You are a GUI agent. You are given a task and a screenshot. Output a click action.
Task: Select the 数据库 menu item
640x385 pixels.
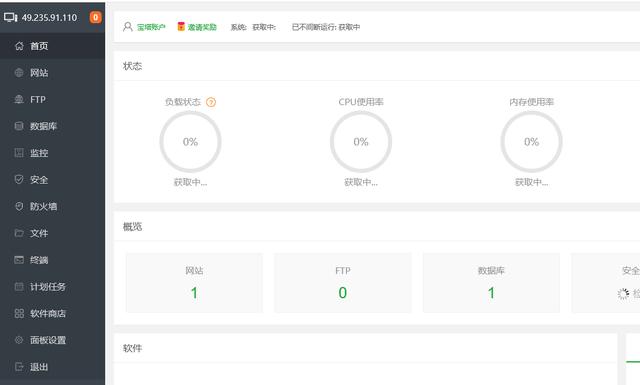point(52,126)
